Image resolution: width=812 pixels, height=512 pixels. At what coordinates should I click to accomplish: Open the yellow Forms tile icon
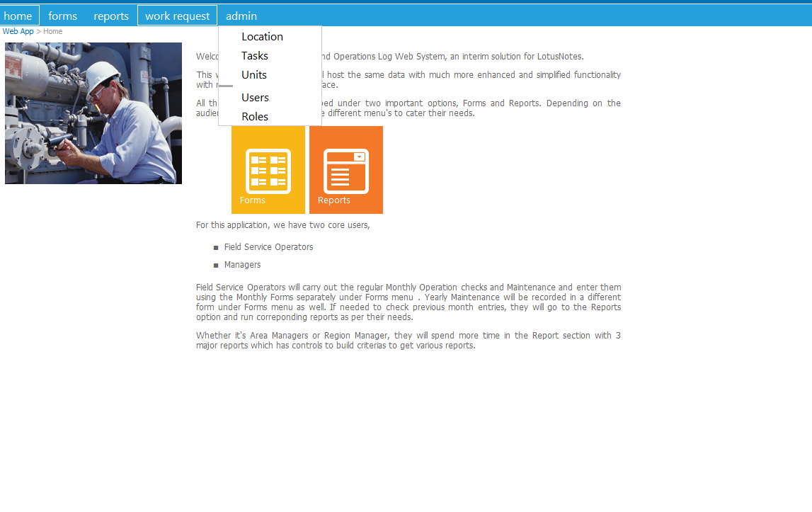pos(268,170)
